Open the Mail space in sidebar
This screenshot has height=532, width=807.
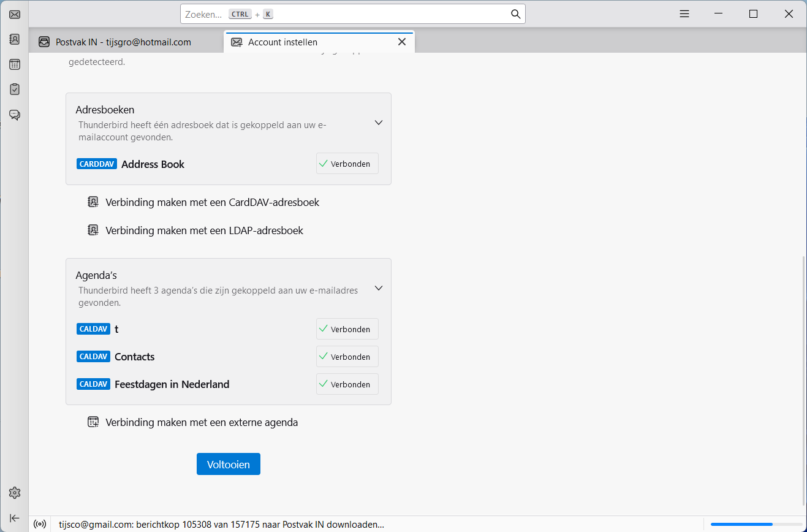[15, 14]
